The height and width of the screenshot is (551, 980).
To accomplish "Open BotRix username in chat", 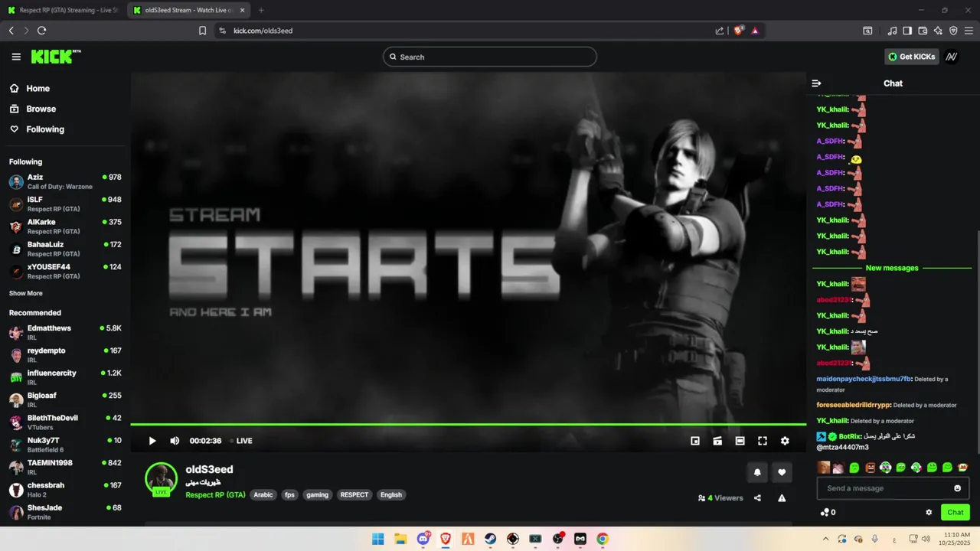I will (850, 436).
